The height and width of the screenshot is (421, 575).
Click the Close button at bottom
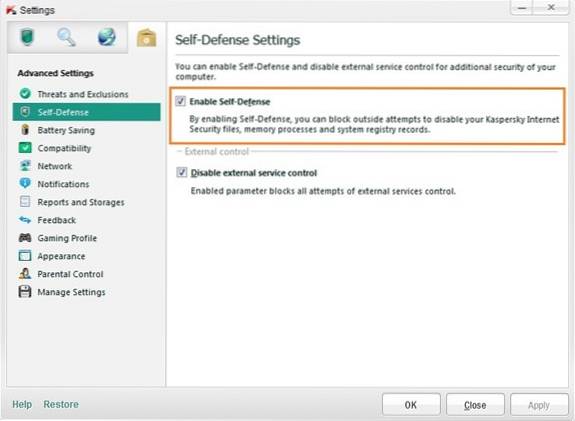tap(475, 404)
